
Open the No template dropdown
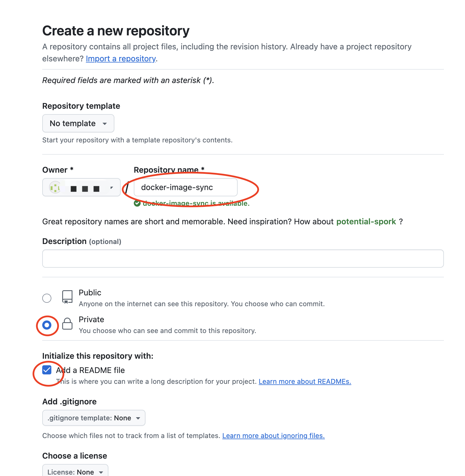tap(78, 123)
